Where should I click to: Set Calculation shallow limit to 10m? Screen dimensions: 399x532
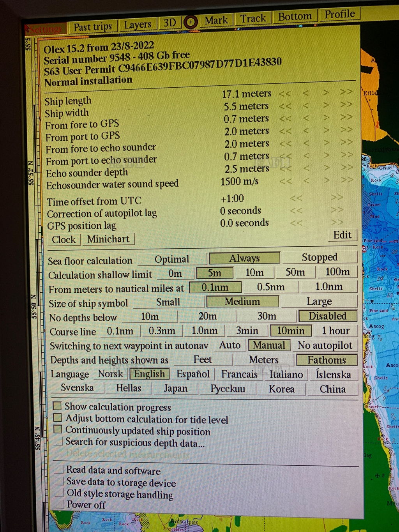point(254,273)
